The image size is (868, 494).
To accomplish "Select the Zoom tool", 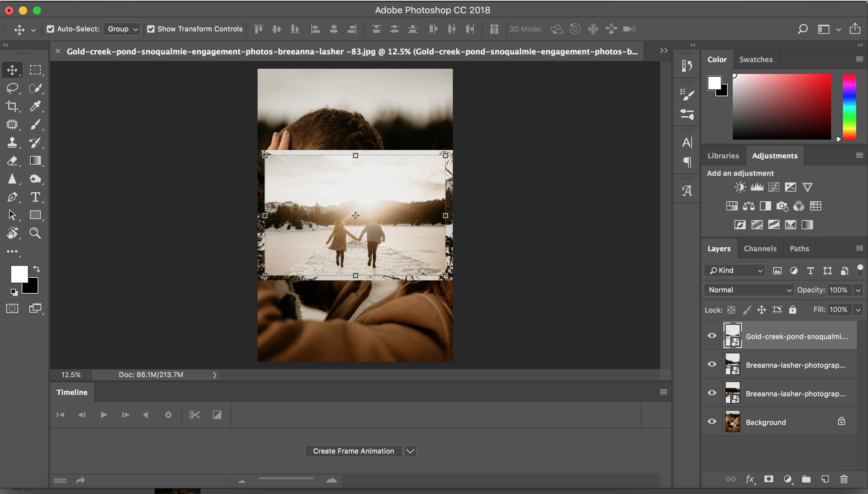I will [35, 233].
